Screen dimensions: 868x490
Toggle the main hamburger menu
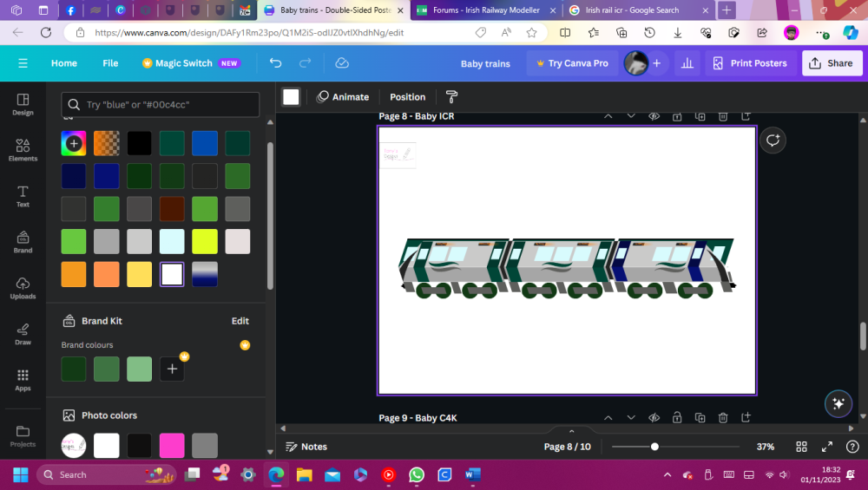(x=23, y=63)
